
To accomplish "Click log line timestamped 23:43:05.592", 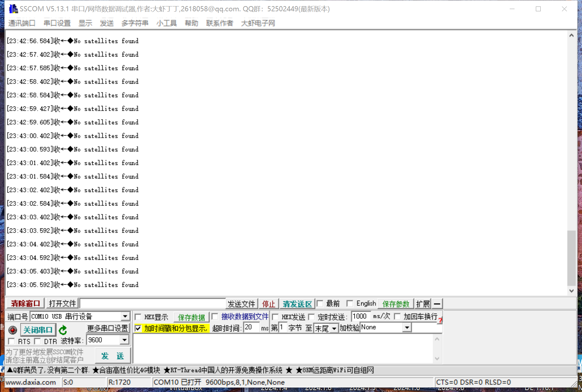I will (x=73, y=285).
